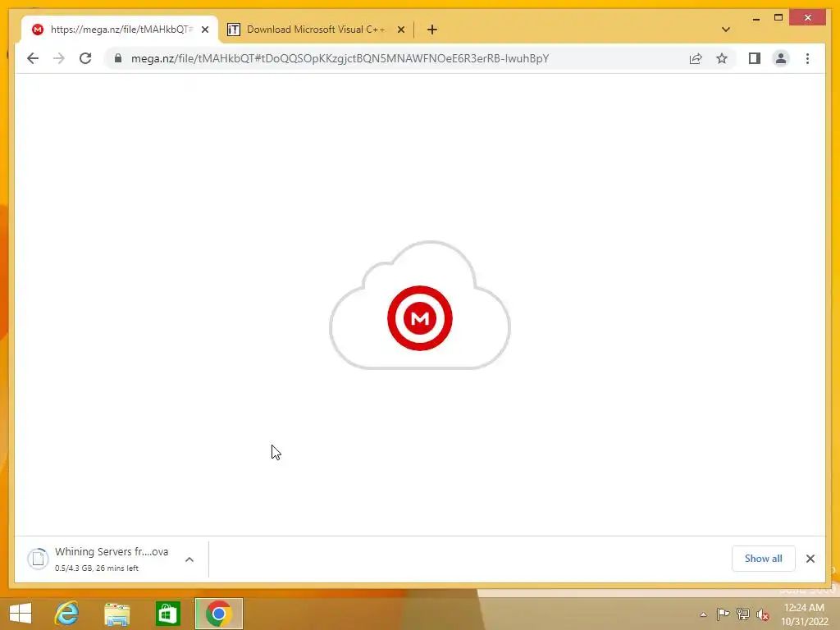840x630 pixels.
Task: Open the network status tray icon
Action: click(743, 614)
